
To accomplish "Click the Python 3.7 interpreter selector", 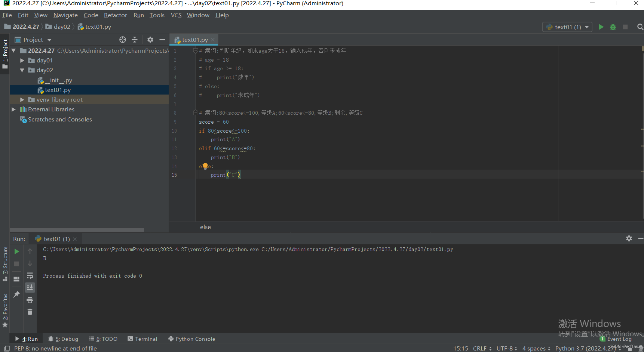I will click(x=587, y=348).
